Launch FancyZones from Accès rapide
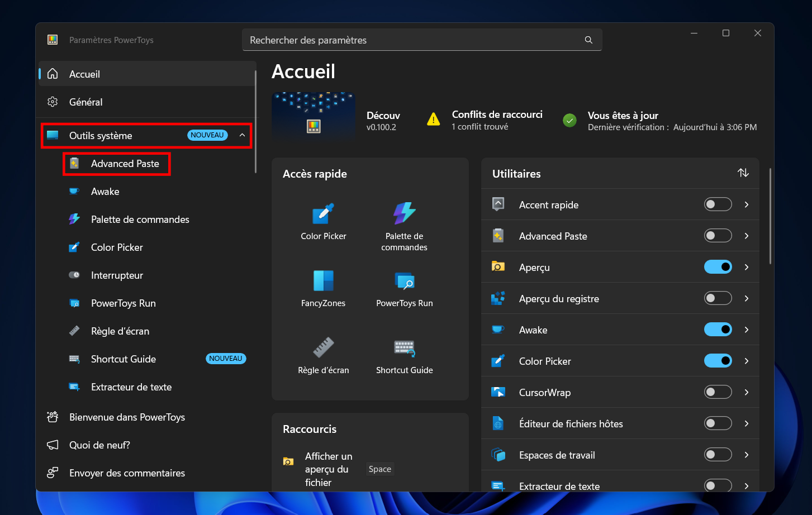The image size is (812, 515). click(x=324, y=289)
